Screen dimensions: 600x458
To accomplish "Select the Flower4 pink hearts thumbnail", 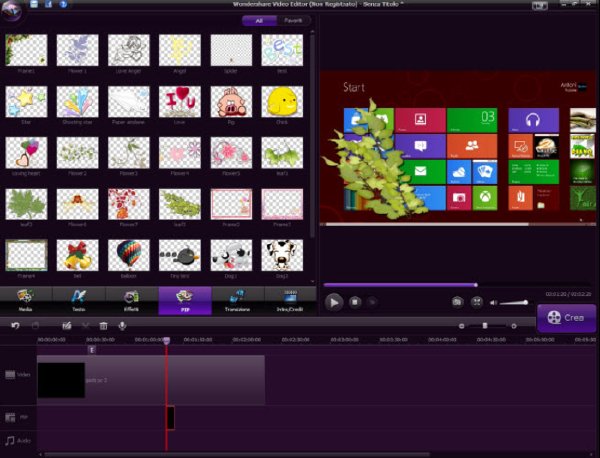I will pos(180,153).
